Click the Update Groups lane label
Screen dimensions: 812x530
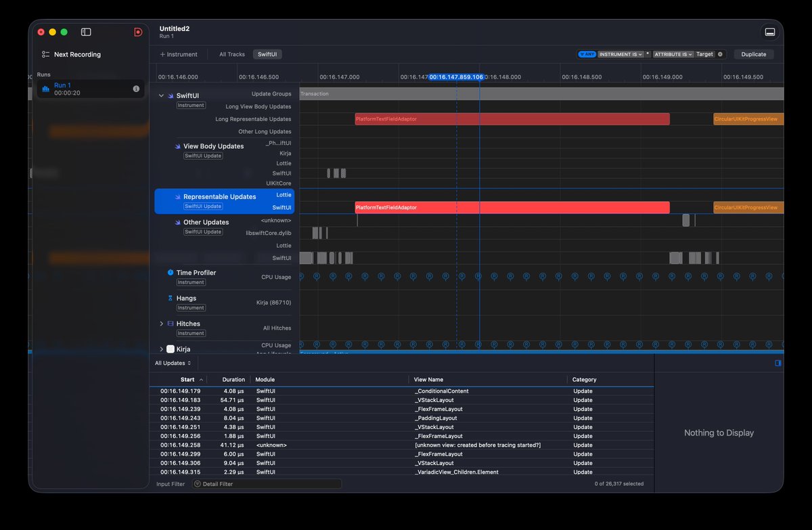point(271,94)
